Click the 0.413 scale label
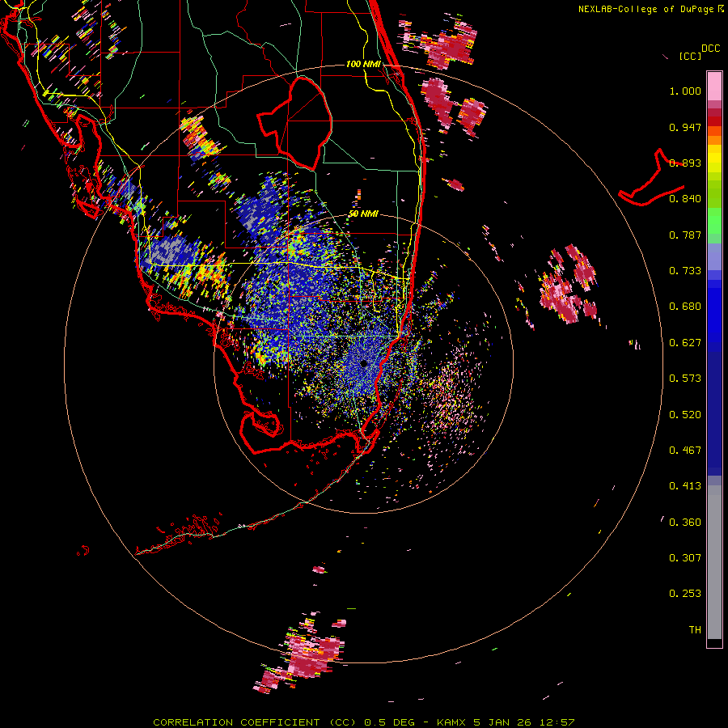Image resolution: width=728 pixels, height=728 pixels. 685,486
